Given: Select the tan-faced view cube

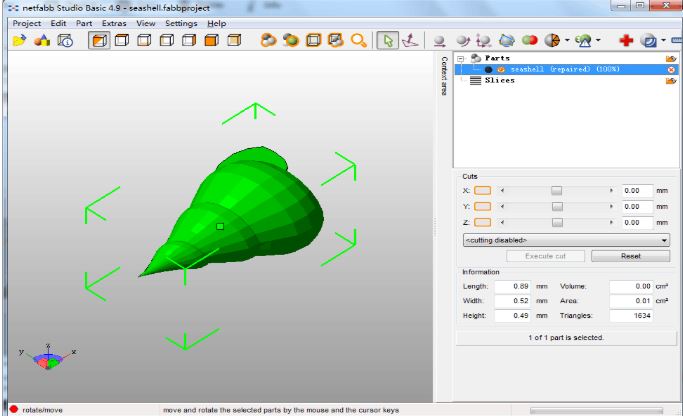Looking at the screenshot, I should pos(234,41).
